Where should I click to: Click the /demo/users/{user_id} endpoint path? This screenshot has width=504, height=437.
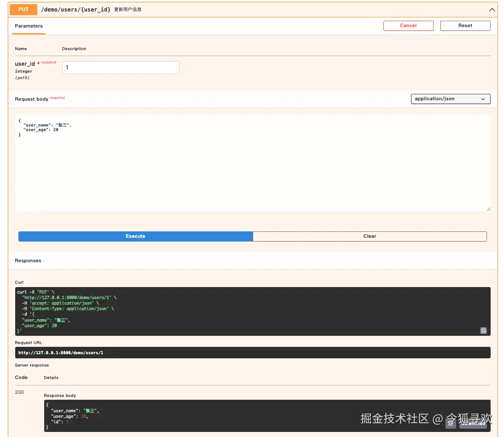coord(75,10)
